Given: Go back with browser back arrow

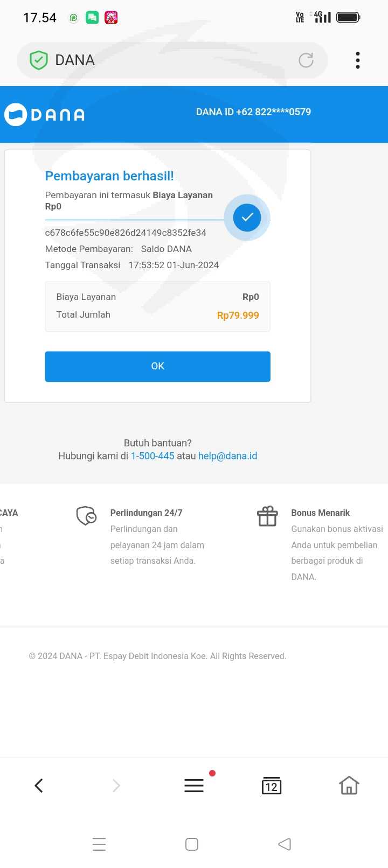Looking at the screenshot, I should [x=39, y=786].
